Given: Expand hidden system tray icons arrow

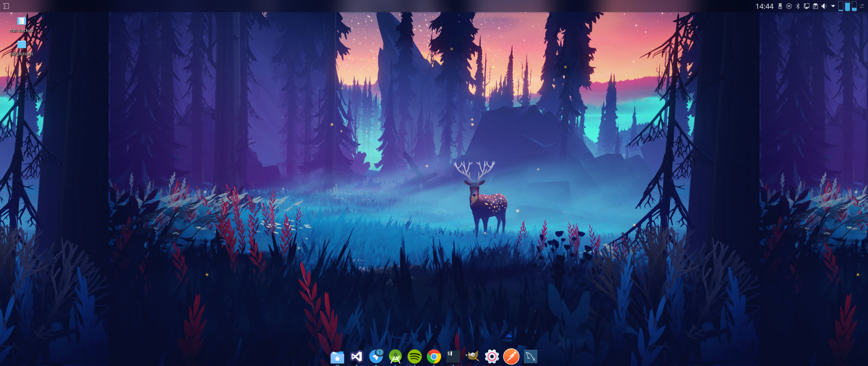Looking at the screenshot, I should coord(833,6).
